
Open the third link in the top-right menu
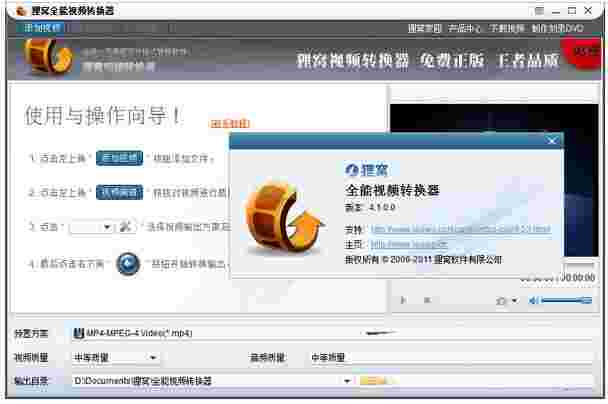tap(506, 28)
